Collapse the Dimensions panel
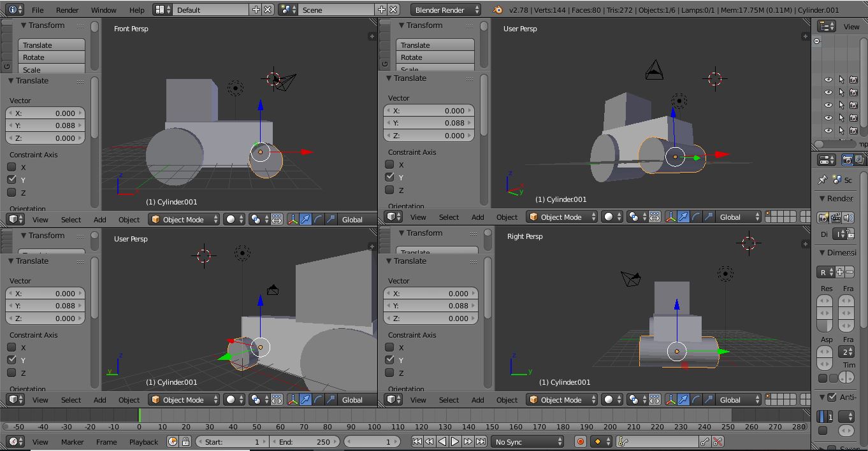 pyautogui.click(x=822, y=253)
